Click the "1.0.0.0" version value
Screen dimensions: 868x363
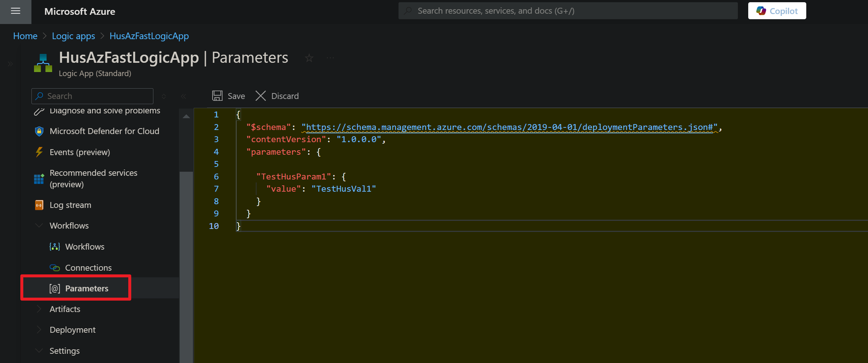[x=359, y=139]
